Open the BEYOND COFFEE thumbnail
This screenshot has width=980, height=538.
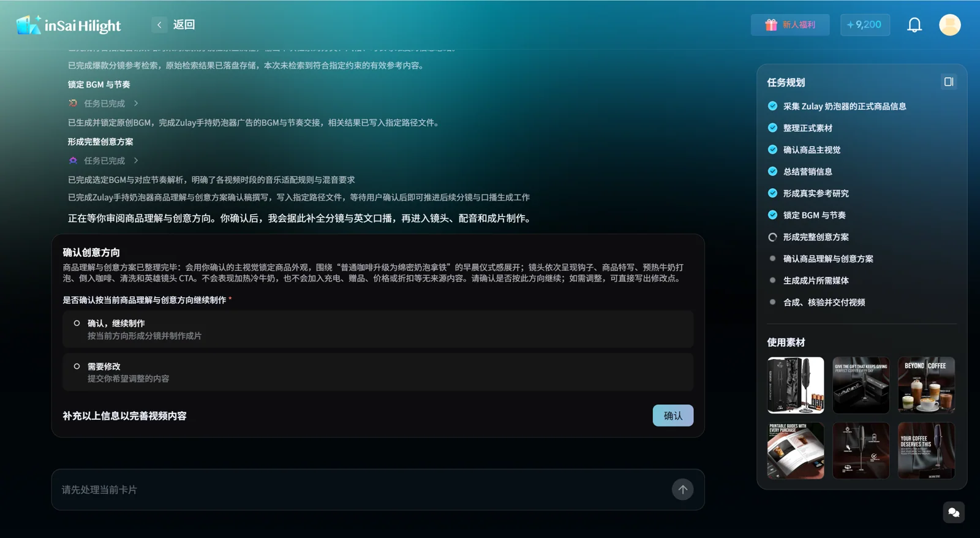[x=926, y=385]
